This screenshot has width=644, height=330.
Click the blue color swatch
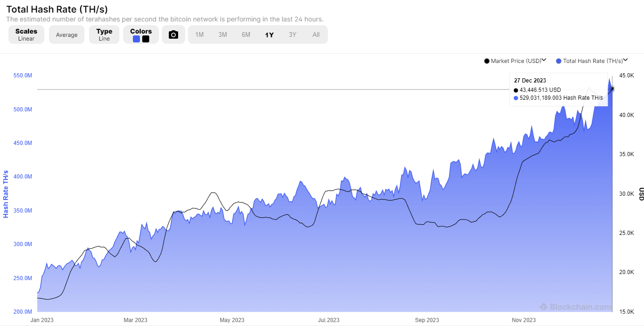coord(136,39)
